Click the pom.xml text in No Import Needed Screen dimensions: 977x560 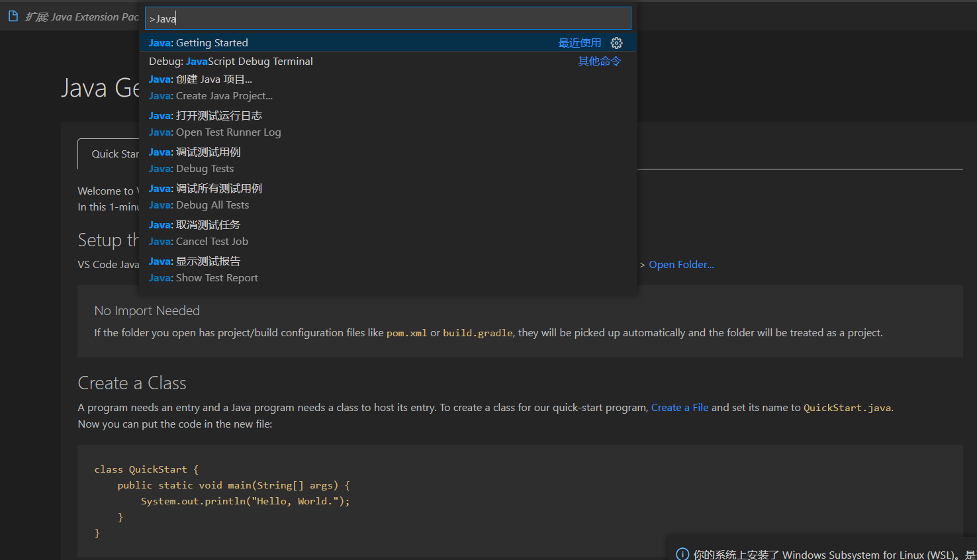(406, 333)
